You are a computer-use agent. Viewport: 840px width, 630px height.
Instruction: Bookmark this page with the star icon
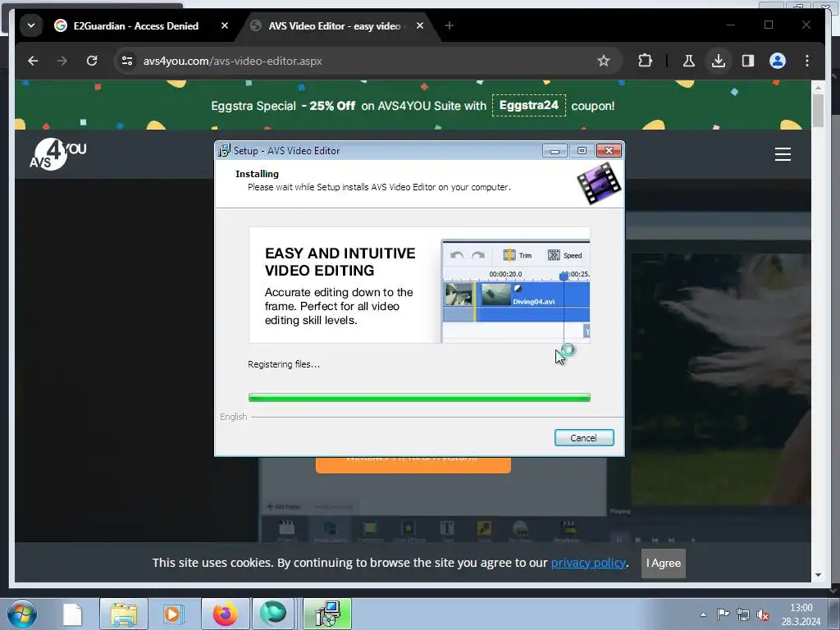tap(603, 61)
